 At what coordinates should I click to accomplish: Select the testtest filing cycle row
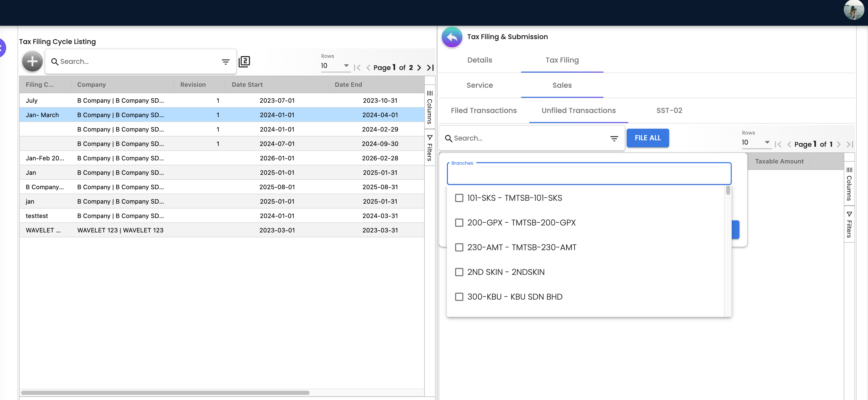222,216
